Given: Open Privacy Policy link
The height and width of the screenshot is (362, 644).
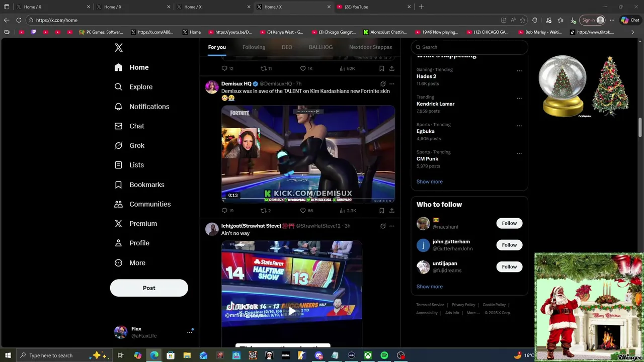Looking at the screenshot, I should click(x=463, y=305).
